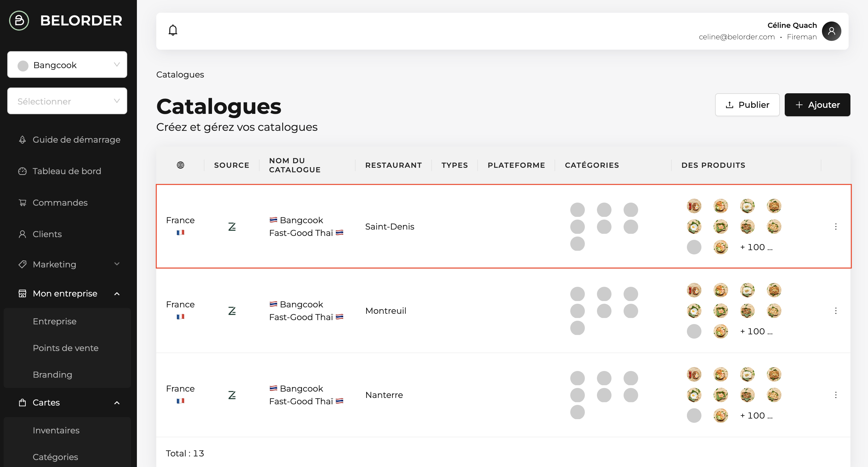Open the three-dot menu for Nanterre
Screen dimensions: 868x467
(836, 395)
